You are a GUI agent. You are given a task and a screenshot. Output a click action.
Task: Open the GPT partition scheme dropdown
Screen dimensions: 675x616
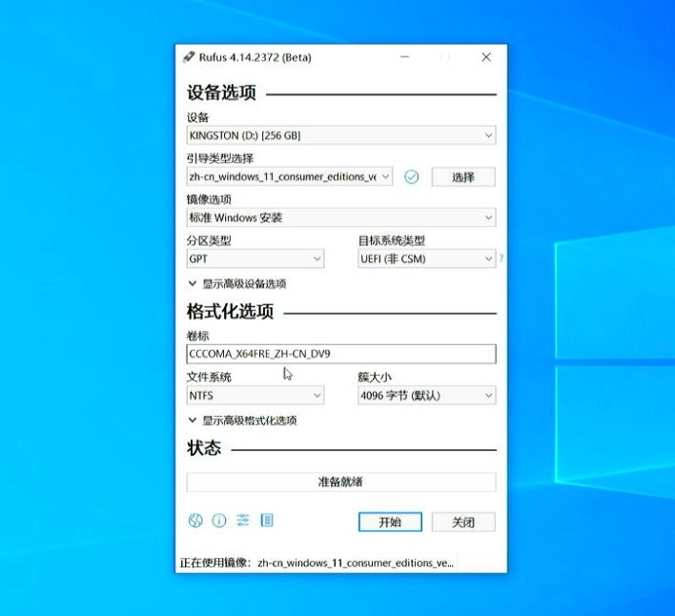(256, 258)
